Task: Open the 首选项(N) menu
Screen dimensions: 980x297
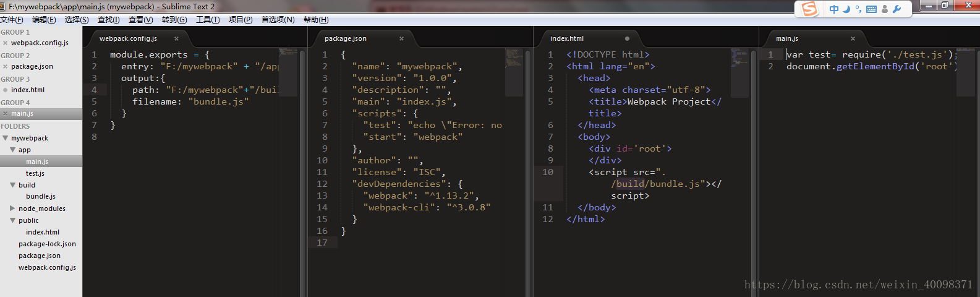Action: coord(278,20)
